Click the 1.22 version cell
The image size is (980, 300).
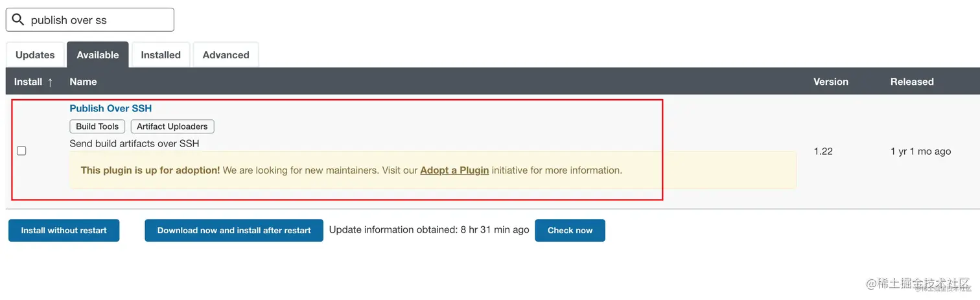tap(823, 151)
